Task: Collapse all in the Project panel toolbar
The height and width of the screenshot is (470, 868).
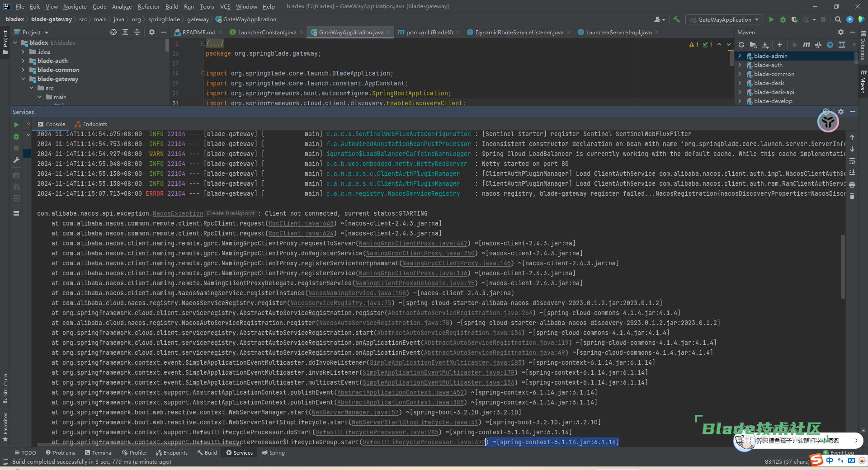Action: [x=137, y=32]
